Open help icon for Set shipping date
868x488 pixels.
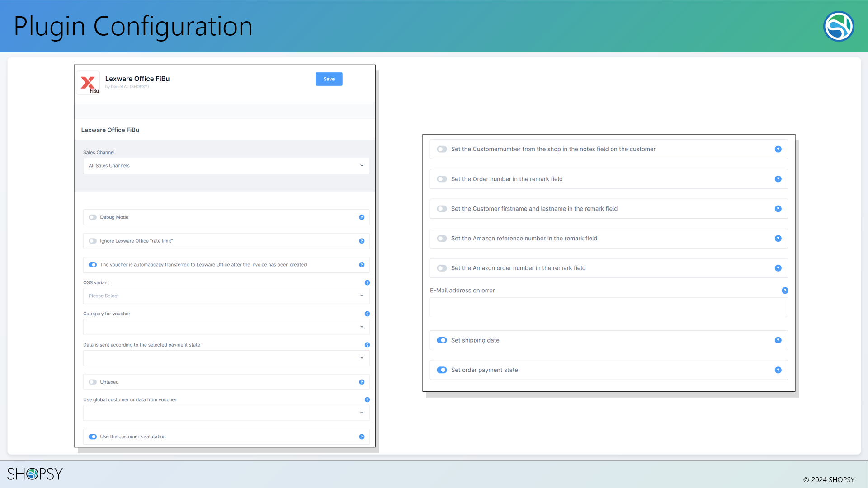(778, 341)
